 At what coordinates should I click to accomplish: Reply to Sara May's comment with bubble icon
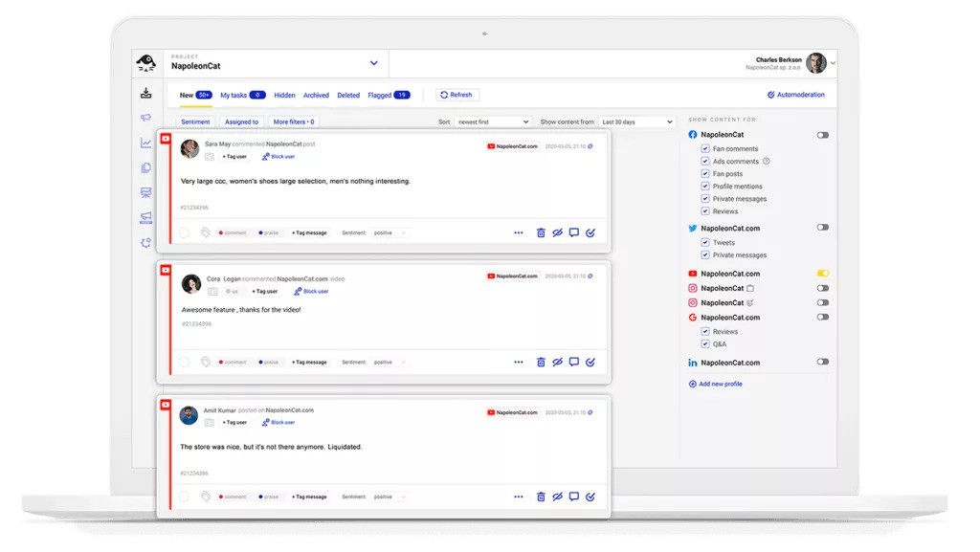point(574,232)
